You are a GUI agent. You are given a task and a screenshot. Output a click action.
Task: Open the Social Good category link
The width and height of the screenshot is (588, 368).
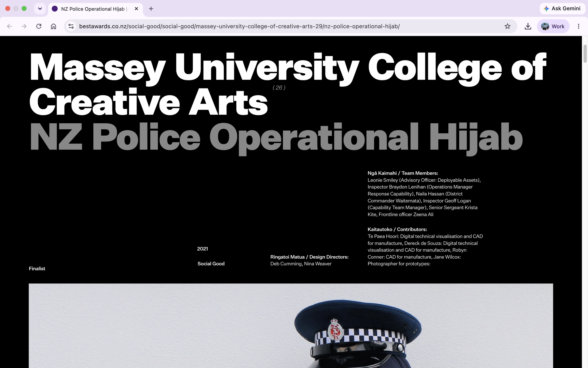pyautogui.click(x=211, y=264)
